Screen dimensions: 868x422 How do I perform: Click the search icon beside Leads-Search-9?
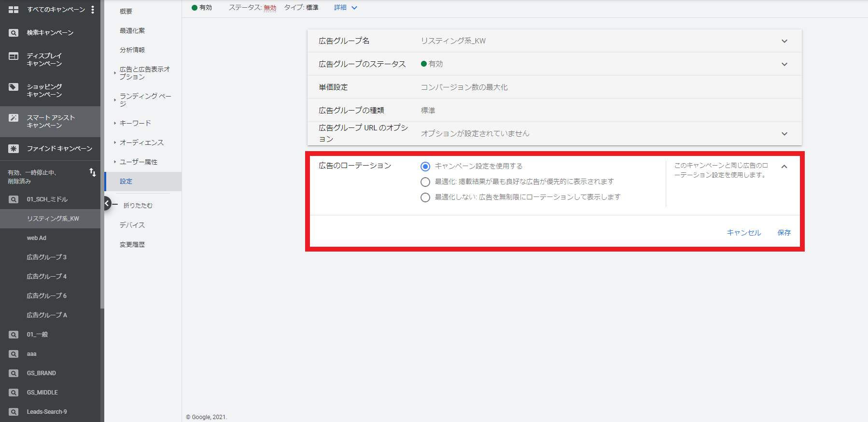pos(14,412)
